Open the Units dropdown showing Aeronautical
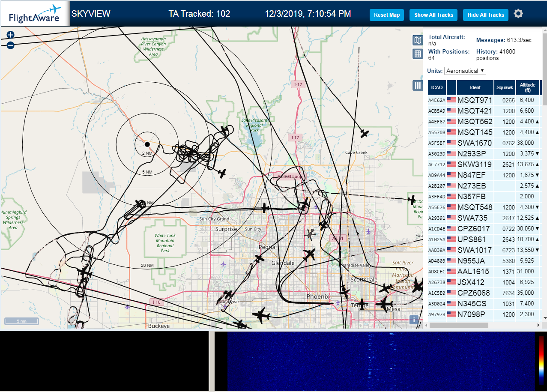The image size is (547, 392). click(465, 71)
